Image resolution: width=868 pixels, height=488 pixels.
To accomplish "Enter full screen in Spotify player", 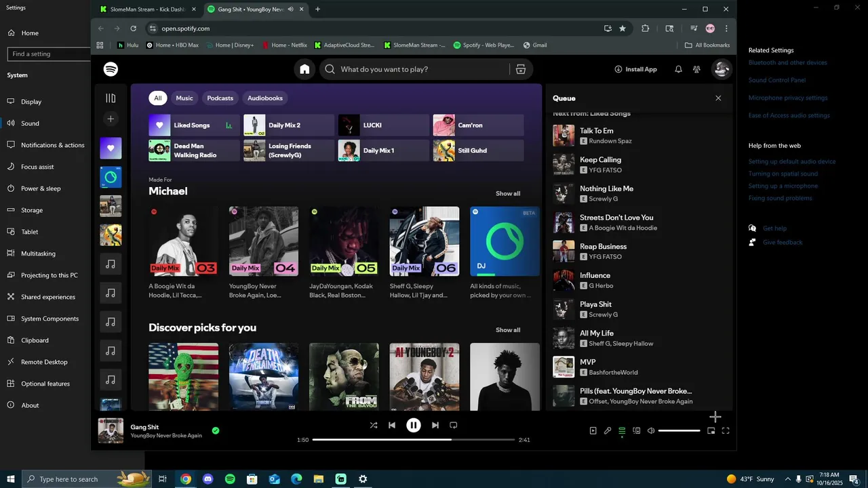I will 726,430.
